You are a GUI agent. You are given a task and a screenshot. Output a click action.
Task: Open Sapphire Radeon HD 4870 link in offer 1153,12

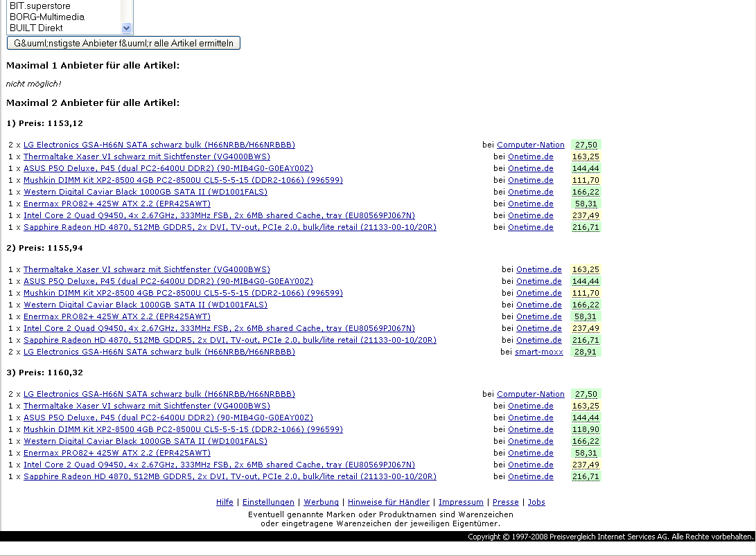pyautogui.click(x=230, y=227)
